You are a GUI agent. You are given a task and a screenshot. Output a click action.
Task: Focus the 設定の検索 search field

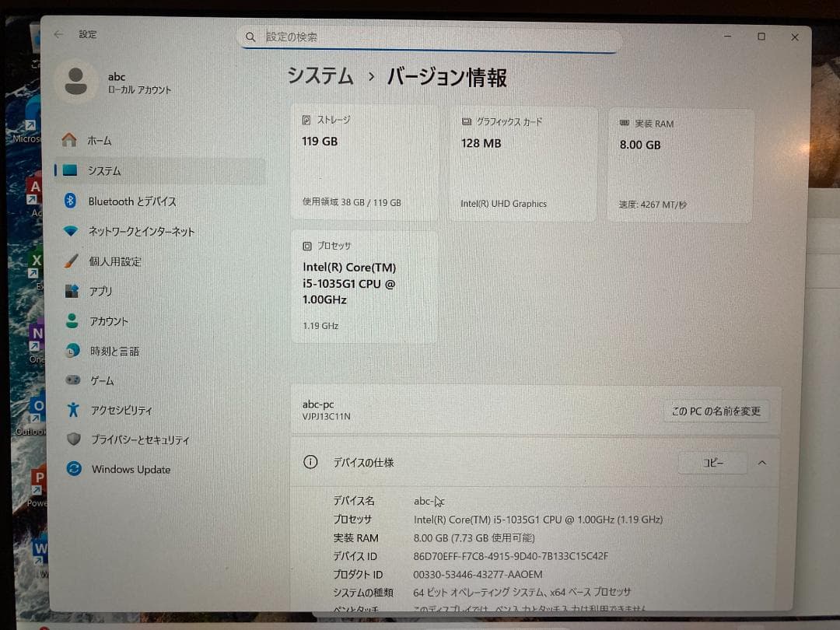pyautogui.click(x=429, y=37)
